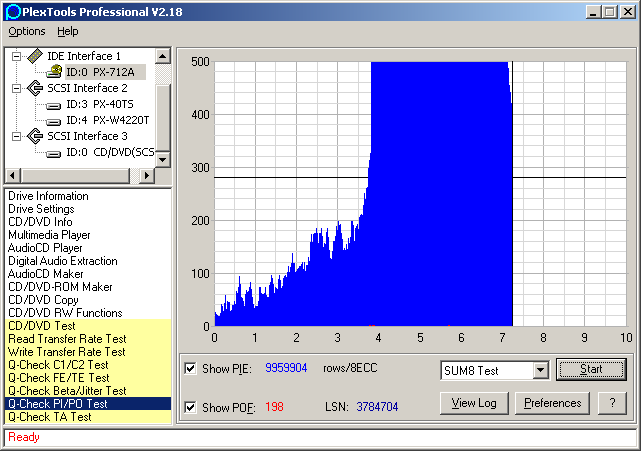Viewport: 641px width, 451px height.
Task: Click the POF value 198
Action: [274, 407]
